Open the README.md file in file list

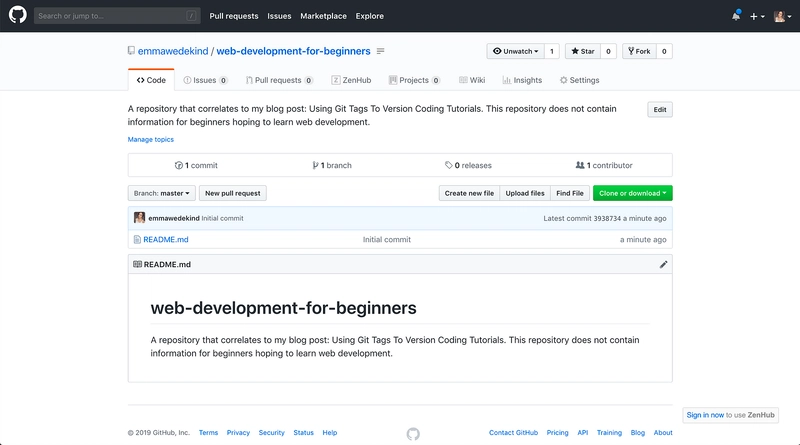[166, 239]
